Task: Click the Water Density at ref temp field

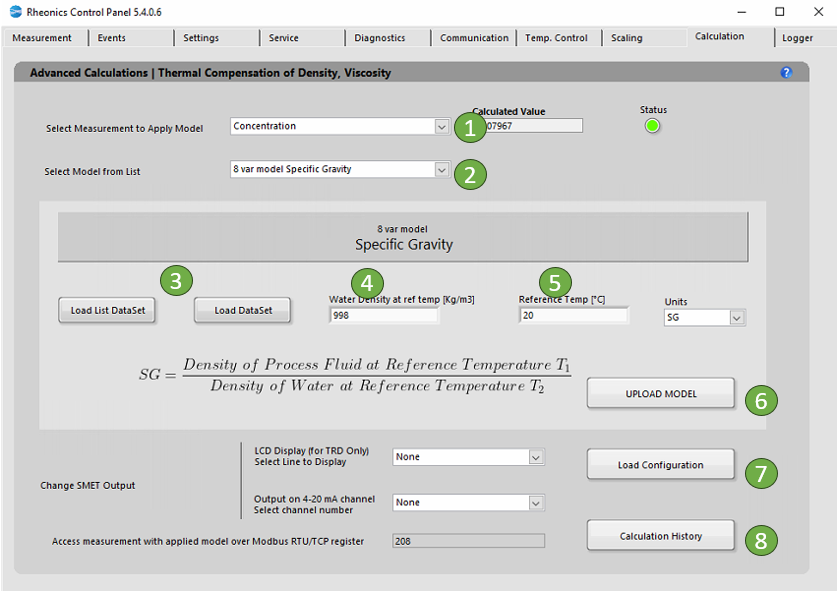Action: [x=384, y=315]
